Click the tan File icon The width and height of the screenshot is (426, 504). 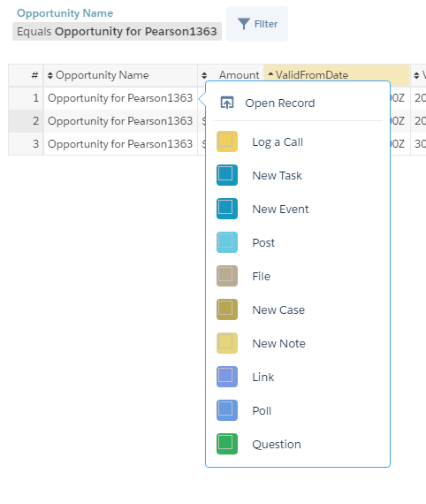[x=227, y=276]
